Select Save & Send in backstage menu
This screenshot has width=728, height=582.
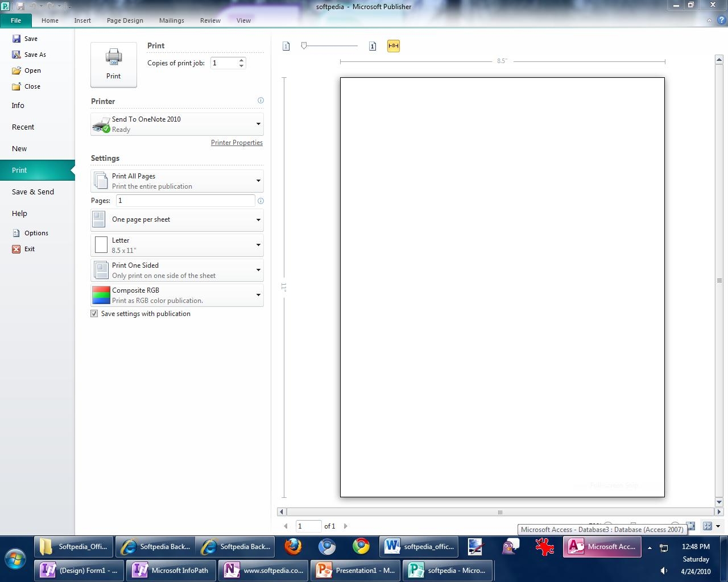coord(33,192)
